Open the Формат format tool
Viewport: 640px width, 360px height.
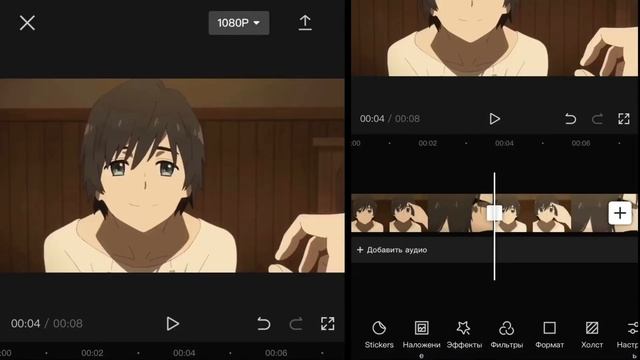[549, 335]
